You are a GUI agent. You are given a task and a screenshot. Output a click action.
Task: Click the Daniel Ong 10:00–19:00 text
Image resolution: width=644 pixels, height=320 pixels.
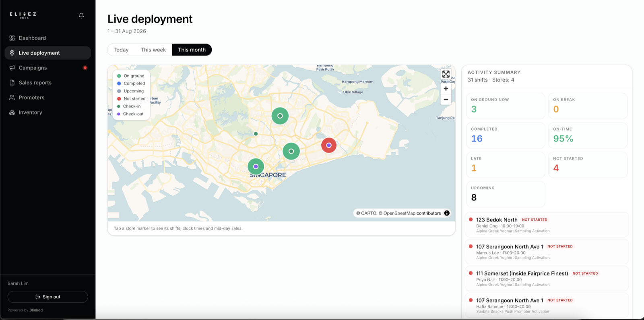click(500, 226)
